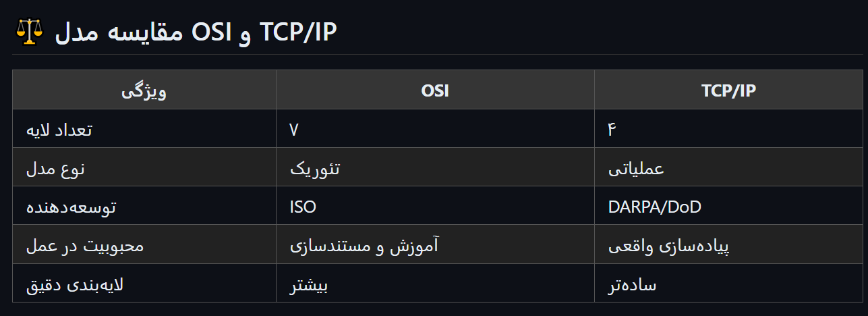The image size is (868, 316).
Task: Select the OSI column header
Action: 434,90
